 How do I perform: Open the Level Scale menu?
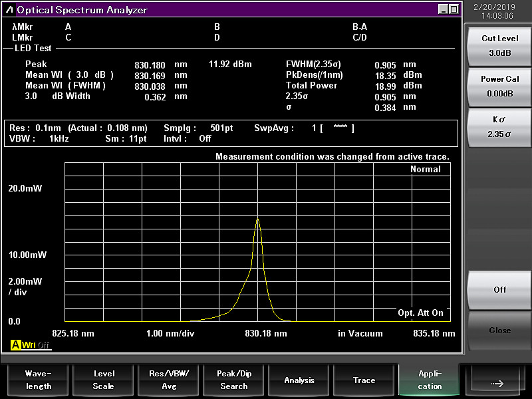pos(103,380)
